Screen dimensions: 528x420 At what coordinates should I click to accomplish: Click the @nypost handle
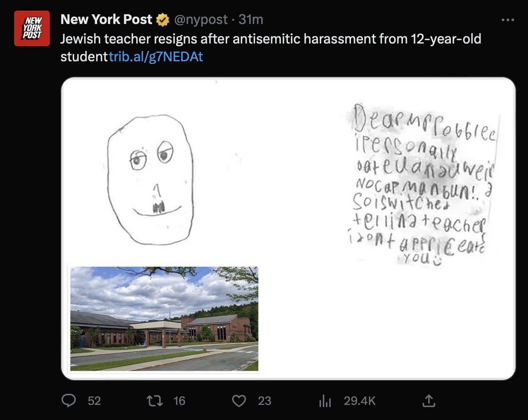point(201,20)
